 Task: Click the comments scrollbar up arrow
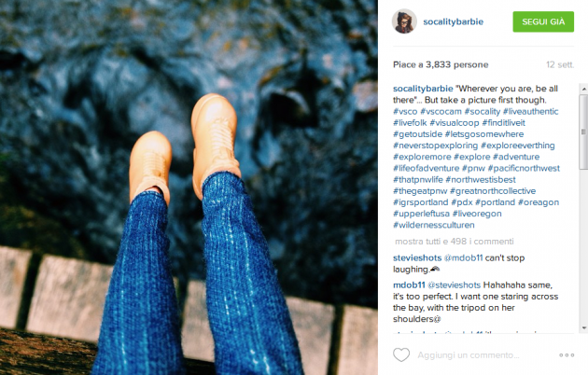point(583,89)
